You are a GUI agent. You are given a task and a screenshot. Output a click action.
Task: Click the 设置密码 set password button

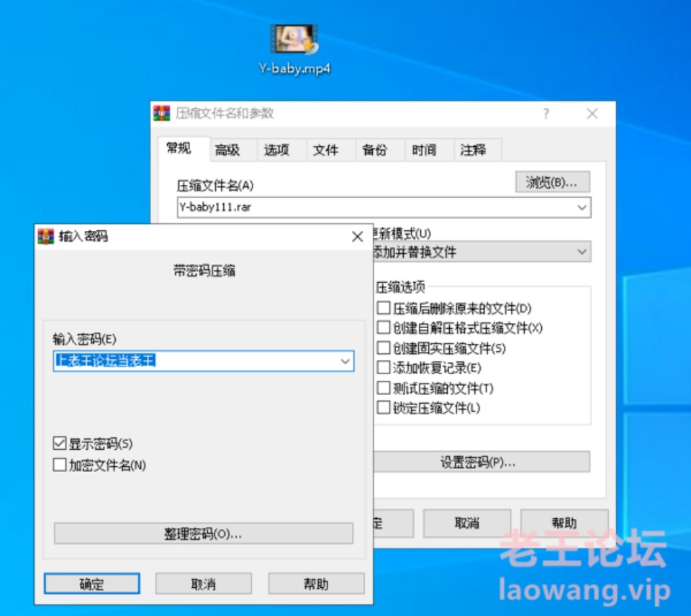[478, 463]
